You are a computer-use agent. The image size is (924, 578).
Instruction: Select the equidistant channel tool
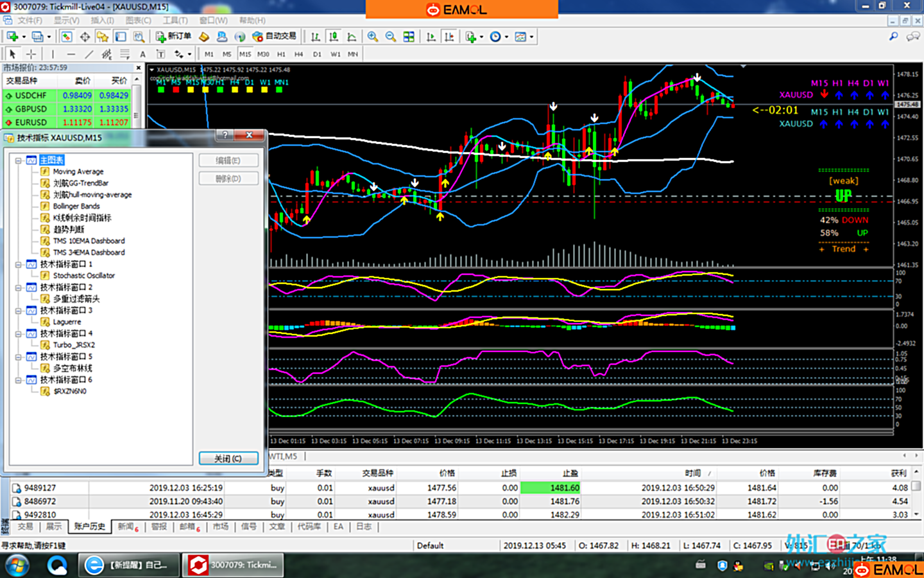coord(107,54)
